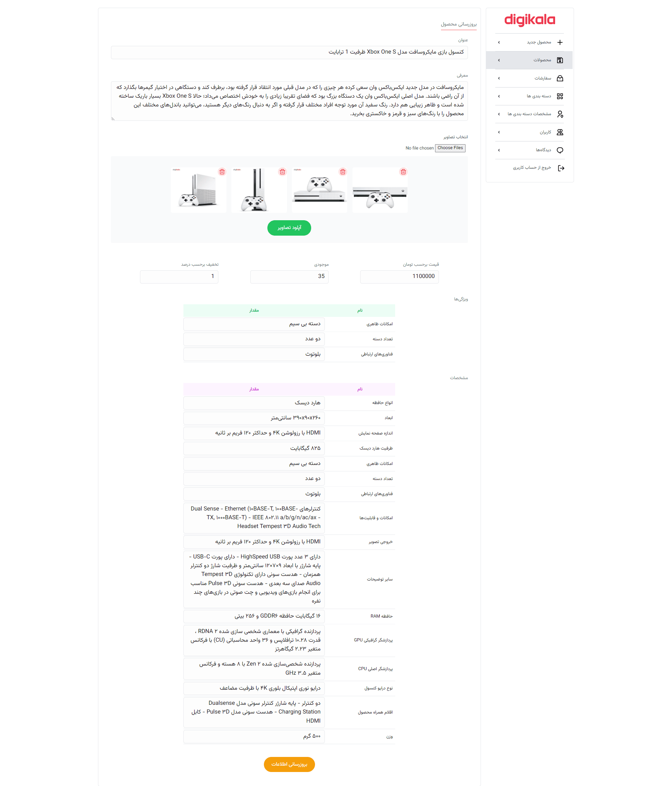Image resolution: width=672 pixels, height=786 pixels.
Task: Click the green آپلود تصاویر button
Action: (x=289, y=228)
